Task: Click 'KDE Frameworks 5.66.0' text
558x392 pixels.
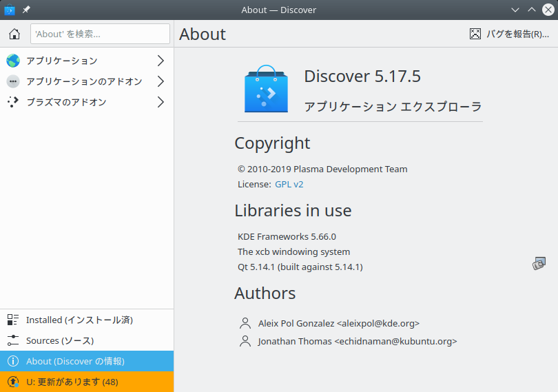Action: 287,237
